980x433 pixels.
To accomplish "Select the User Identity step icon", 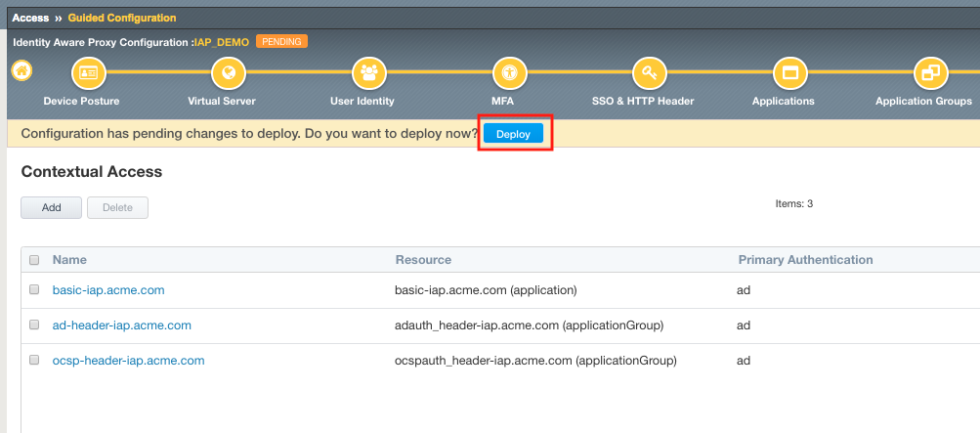I will [x=369, y=73].
